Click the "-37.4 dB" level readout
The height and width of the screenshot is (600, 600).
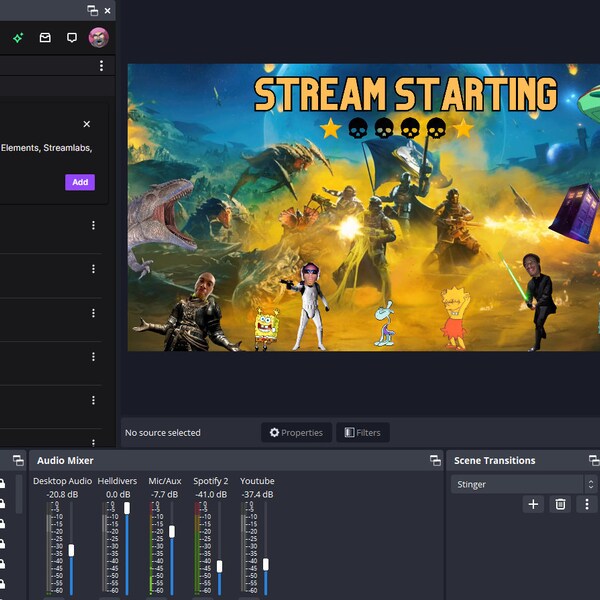click(x=257, y=494)
